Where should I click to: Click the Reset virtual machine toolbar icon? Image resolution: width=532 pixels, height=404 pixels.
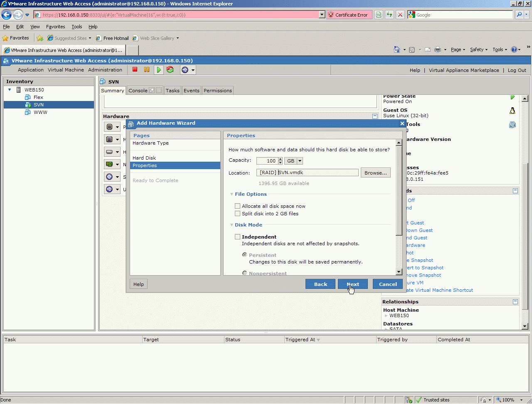(x=170, y=69)
